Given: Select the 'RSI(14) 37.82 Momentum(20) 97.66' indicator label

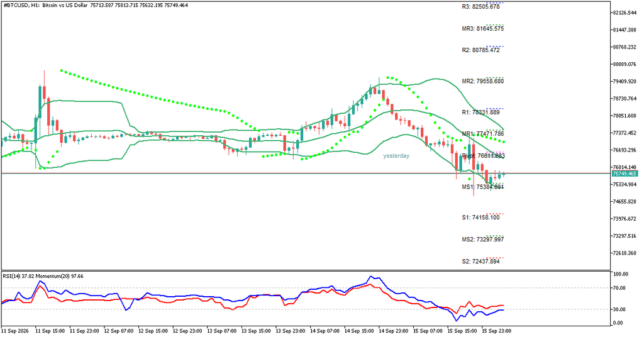Looking at the screenshot, I should [x=43, y=276].
